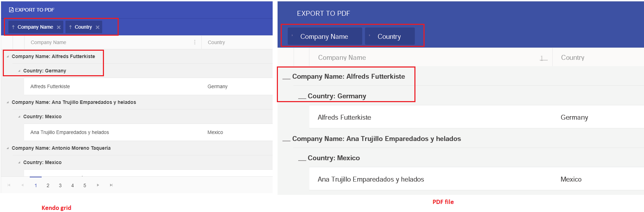Remove the Country grouping chip via its X
Viewport: 644px width, 212px height.
(98, 27)
